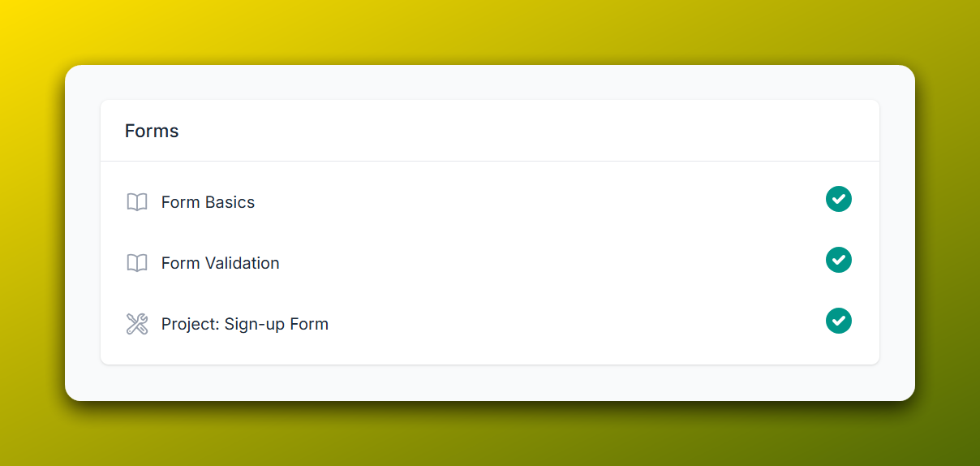Click the green checkmark icon for Sign-up Form project
Image resolution: width=980 pixels, height=466 pixels.
click(x=839, y=321)
